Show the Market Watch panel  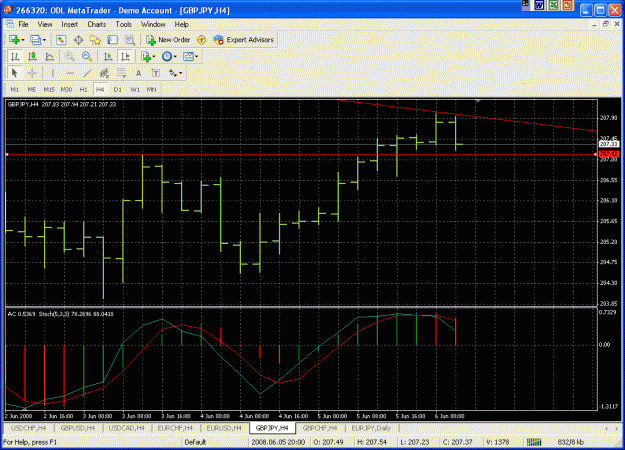tap(61, 40)
